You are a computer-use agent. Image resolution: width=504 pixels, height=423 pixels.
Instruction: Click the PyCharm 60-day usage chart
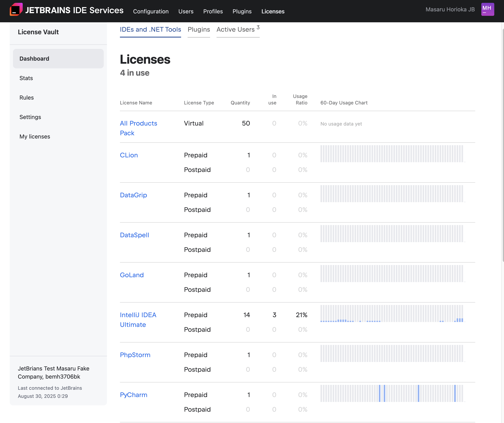[393, 393]
